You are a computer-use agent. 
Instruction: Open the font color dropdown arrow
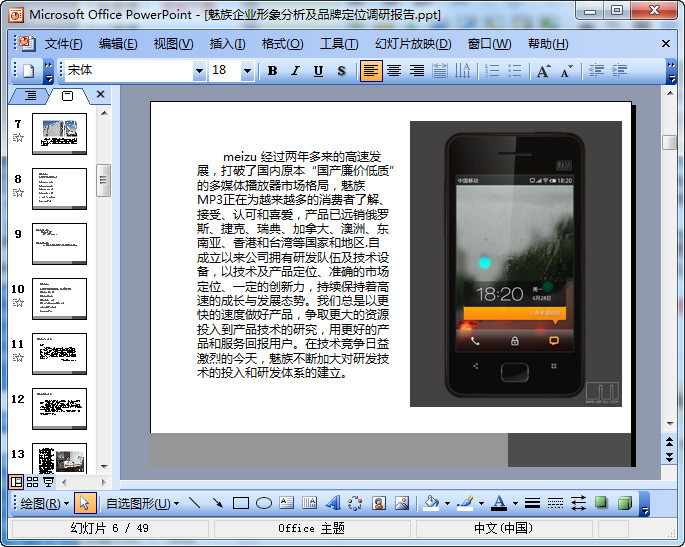click(x=515, y=504)
